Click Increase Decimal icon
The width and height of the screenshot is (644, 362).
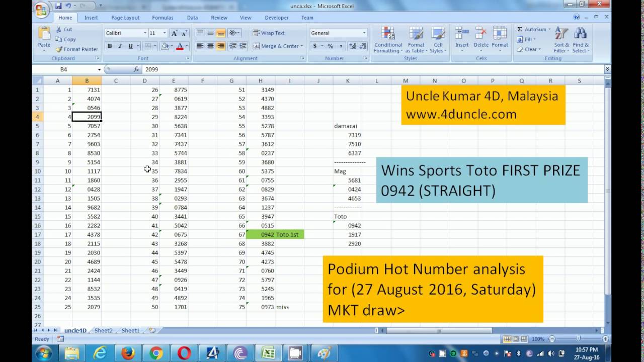click(352, 46)
